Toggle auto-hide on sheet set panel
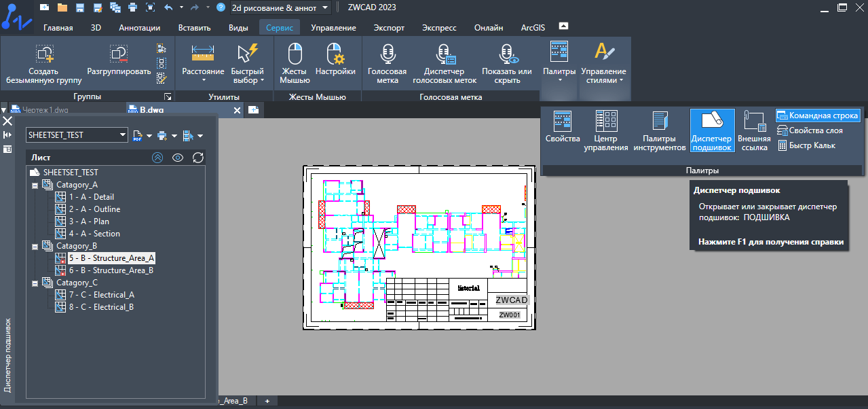868x409 pixels. coord(7,135)
